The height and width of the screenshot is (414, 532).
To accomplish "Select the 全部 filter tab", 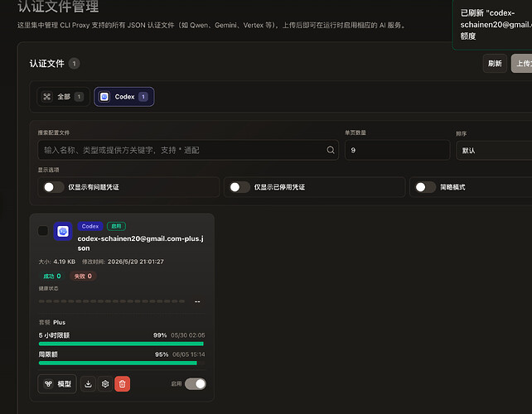I will (x=63, y=97).
